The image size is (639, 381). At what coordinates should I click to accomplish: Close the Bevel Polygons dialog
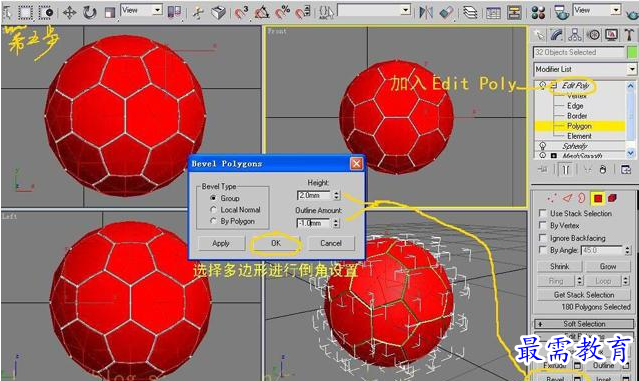coord(356,164)
